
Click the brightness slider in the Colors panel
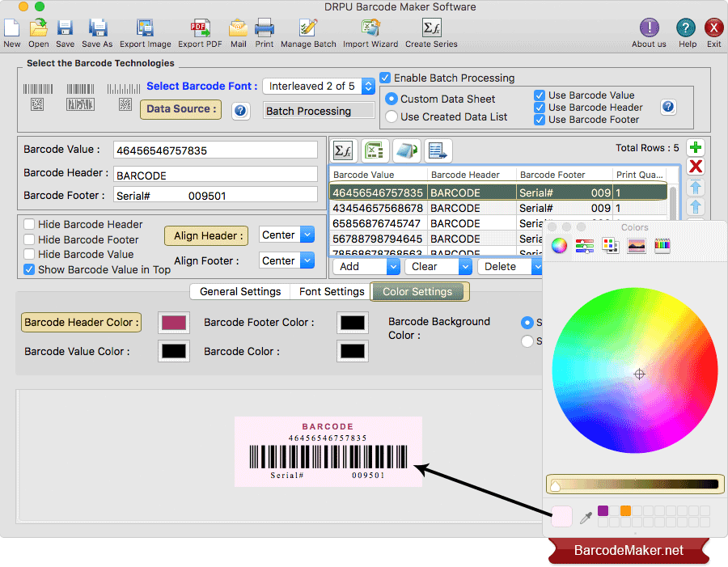(x=635, y=484)
